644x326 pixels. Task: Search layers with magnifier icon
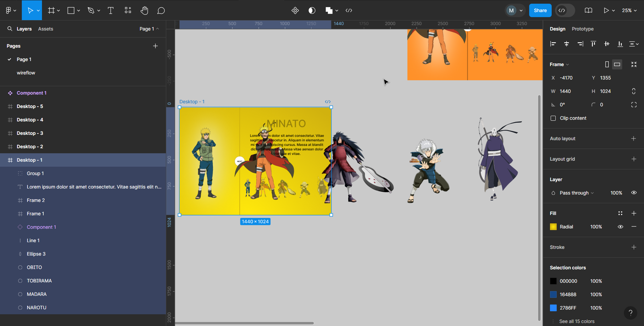click(x=10, y=29)
